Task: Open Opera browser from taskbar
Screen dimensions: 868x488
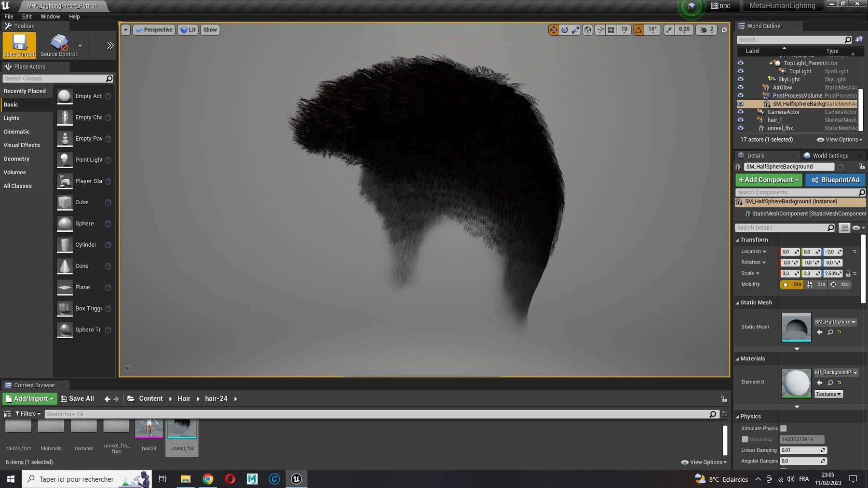Action: click(x=230, y=479)
